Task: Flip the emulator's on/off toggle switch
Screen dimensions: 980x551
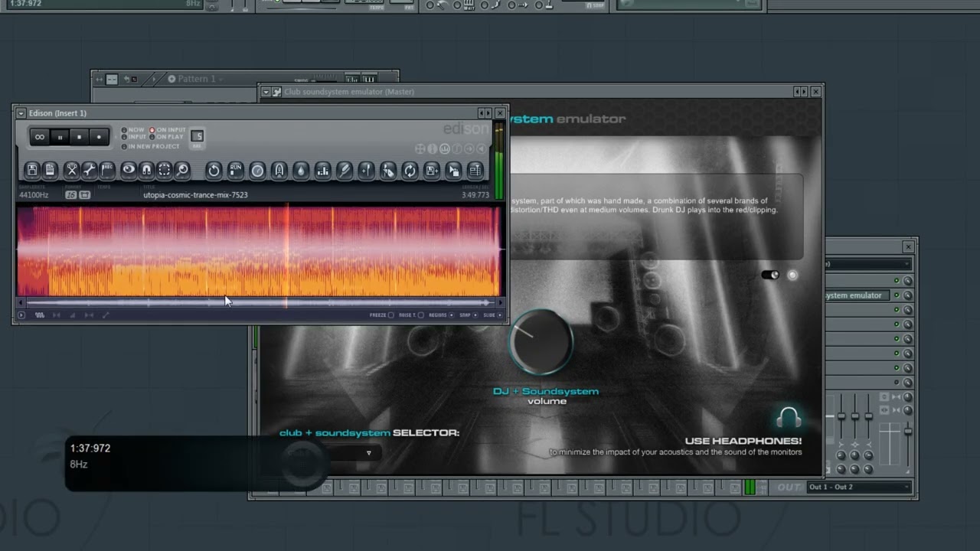Action: point(770,275)
